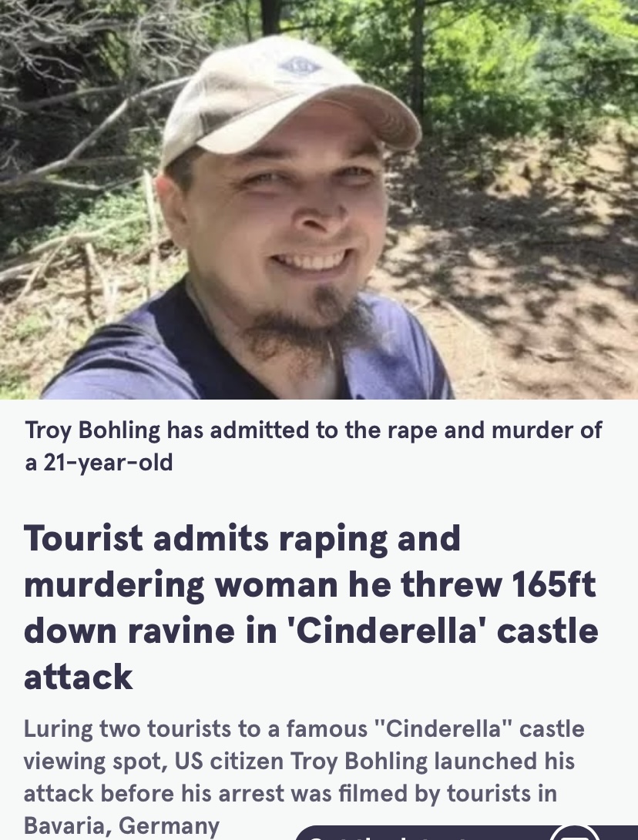
Task: Tap the word 'attack' ending the headline
Action: (79, 677)
